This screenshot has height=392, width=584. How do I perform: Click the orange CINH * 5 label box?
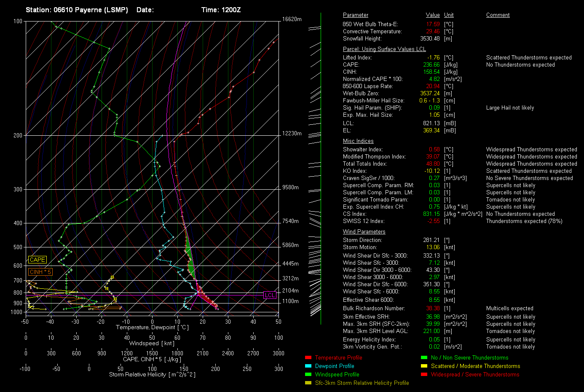tap(40, 272)
